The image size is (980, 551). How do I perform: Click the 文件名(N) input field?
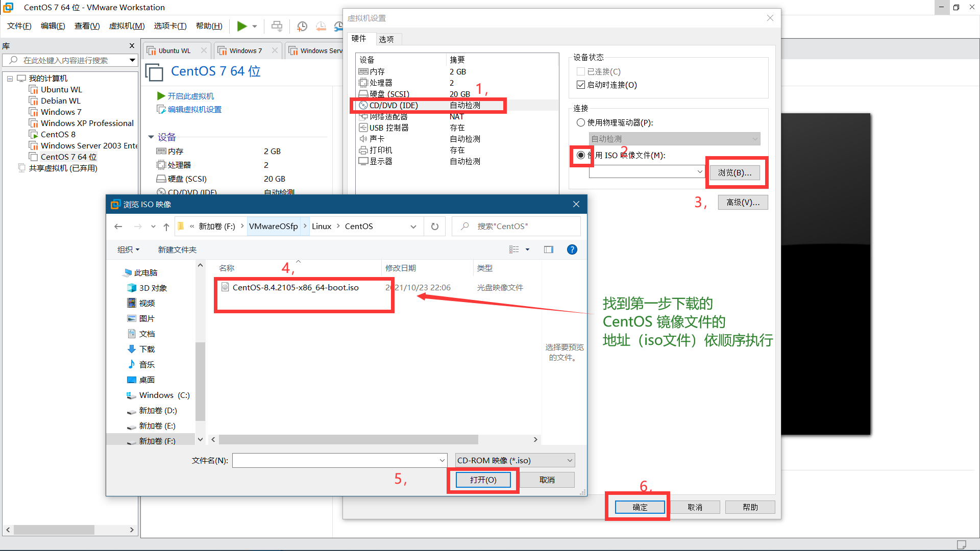(334, 460)
